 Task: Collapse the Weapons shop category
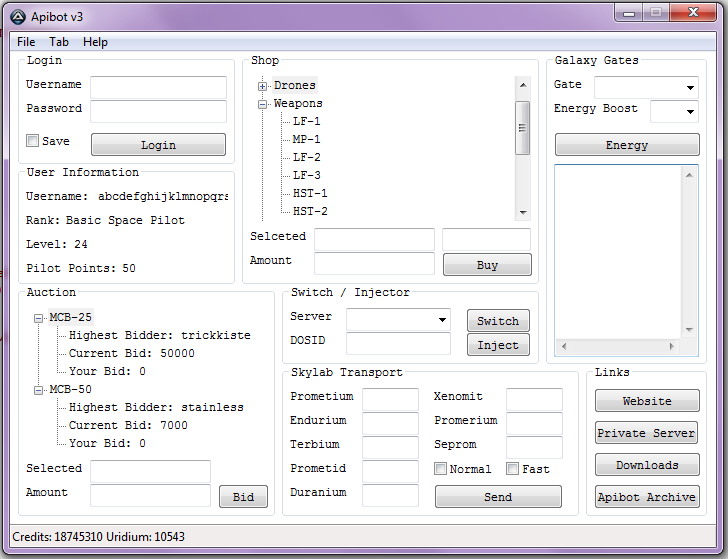click(262, 104)
